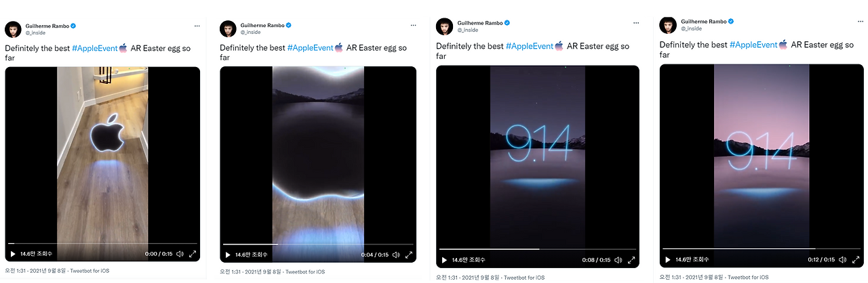The image size is (868, 283).
Task: Play the video paused at 0:04
Action: pos(227,255)
